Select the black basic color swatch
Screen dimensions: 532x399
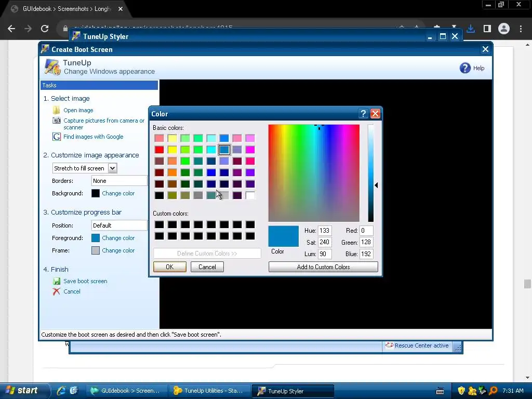(x=159, y=195)
